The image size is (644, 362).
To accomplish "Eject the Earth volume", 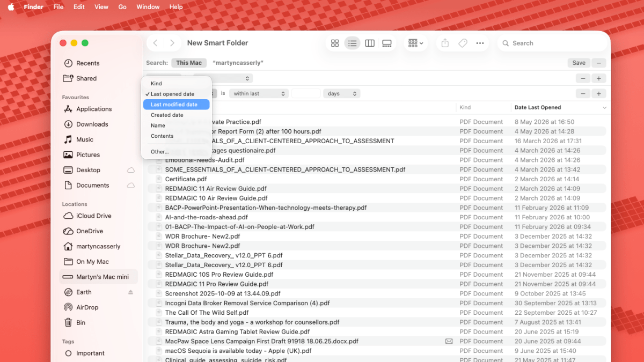I will coord(130,292).
